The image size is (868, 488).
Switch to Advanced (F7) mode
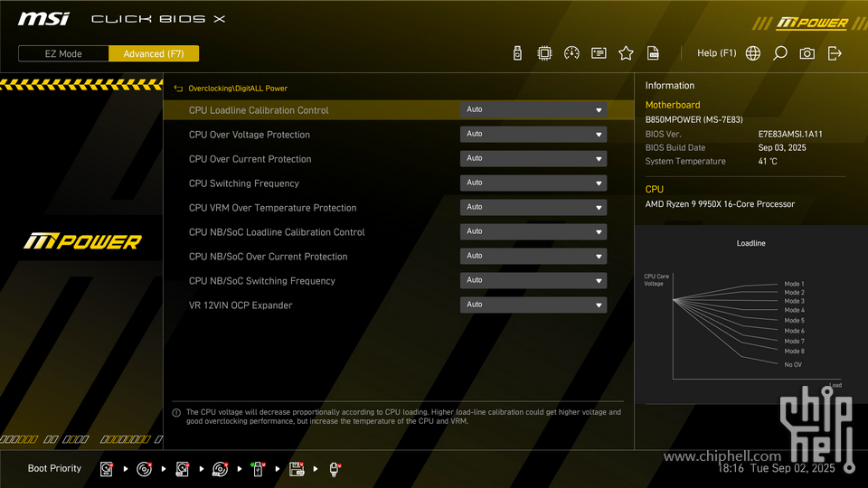point(154,53)
